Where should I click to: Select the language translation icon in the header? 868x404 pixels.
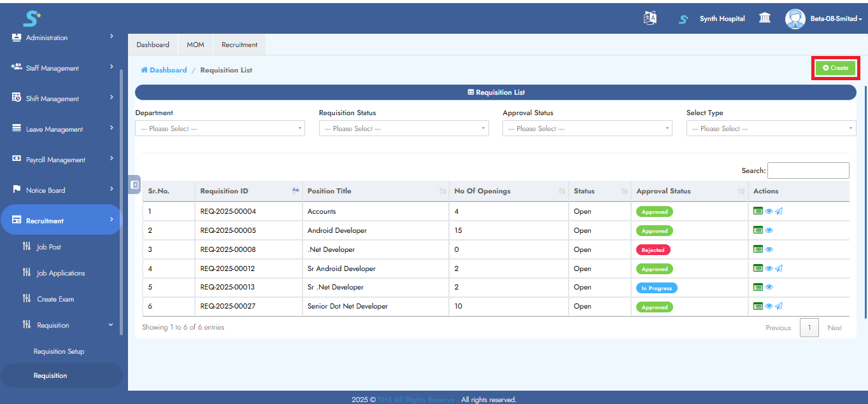point(649,18)
